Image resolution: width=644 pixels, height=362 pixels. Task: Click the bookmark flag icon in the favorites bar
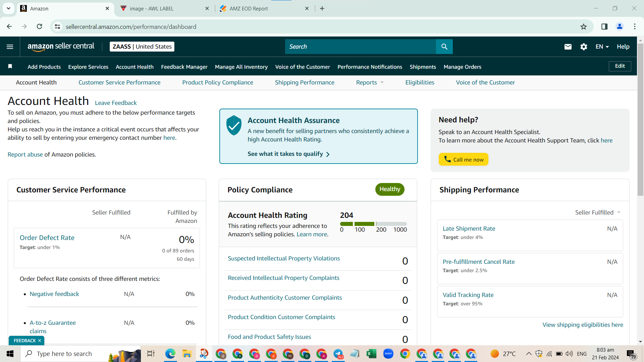(x=10, y=66)
